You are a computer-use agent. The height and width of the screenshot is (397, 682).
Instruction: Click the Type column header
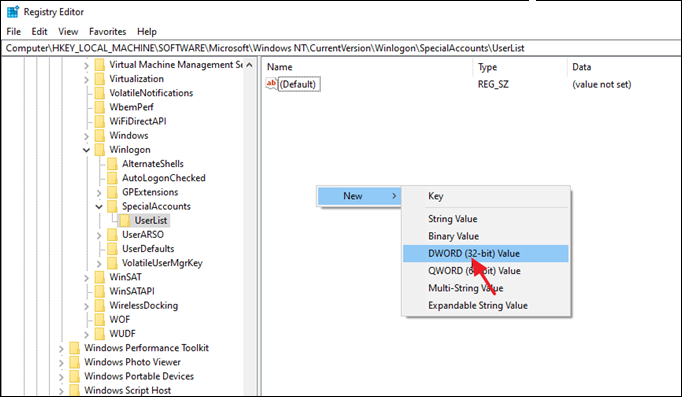click(488, 67)
